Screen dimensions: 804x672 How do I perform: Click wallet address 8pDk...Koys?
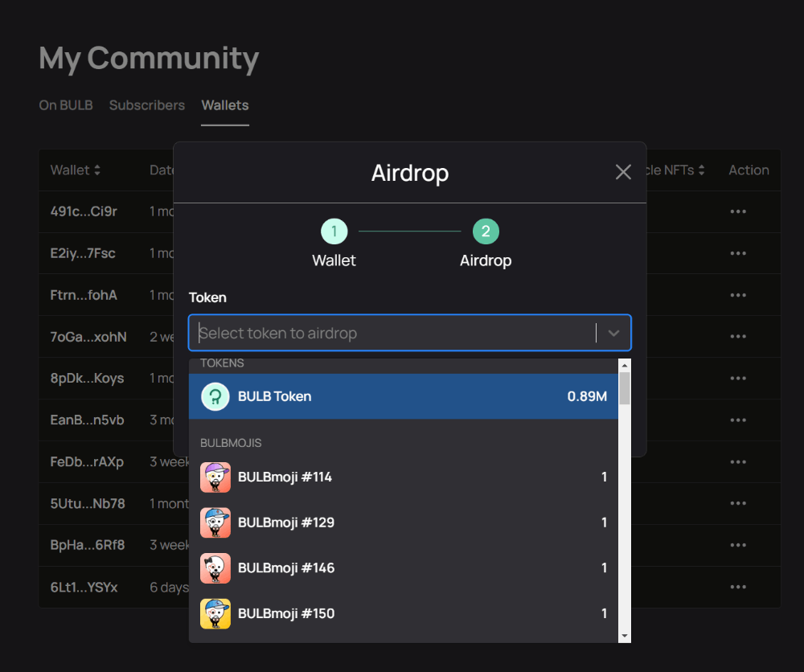87,379
